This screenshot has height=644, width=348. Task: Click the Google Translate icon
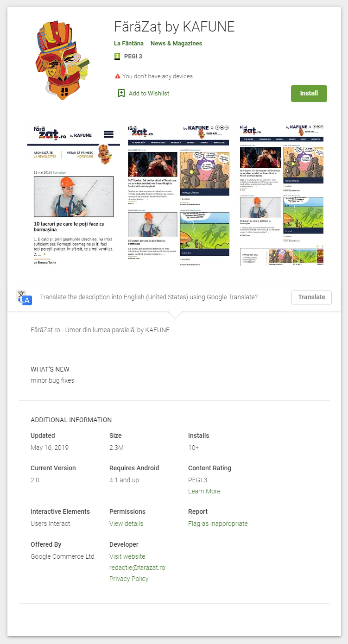24,297
